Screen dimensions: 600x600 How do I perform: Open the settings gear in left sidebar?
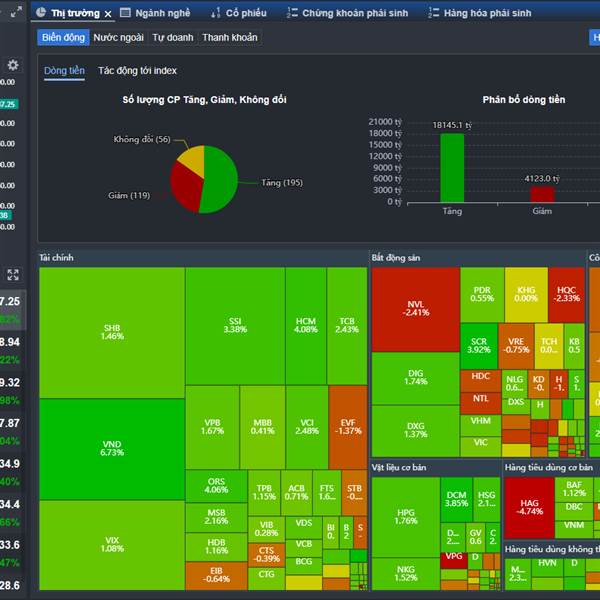pyautogui.click(x=13, y=65)
